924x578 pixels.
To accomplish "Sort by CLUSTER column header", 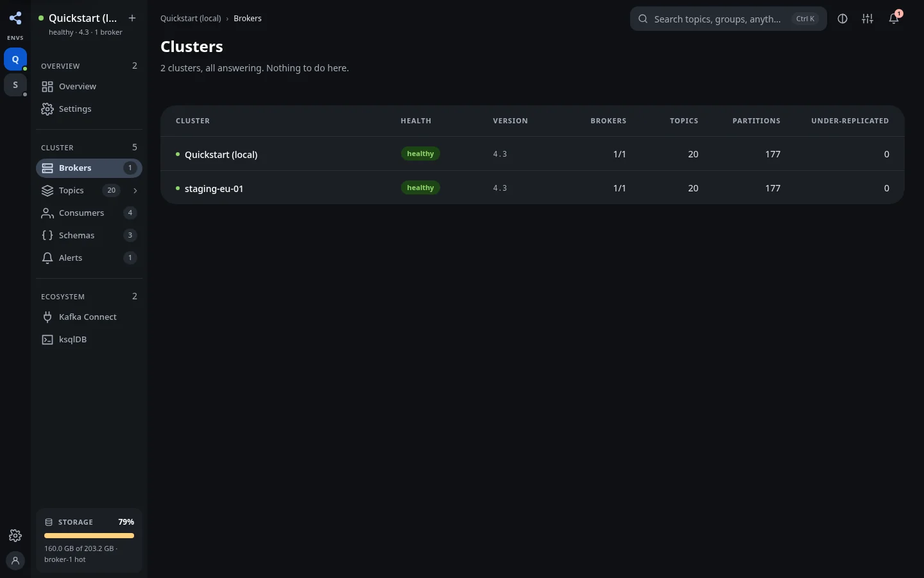I will coord(193,121).
